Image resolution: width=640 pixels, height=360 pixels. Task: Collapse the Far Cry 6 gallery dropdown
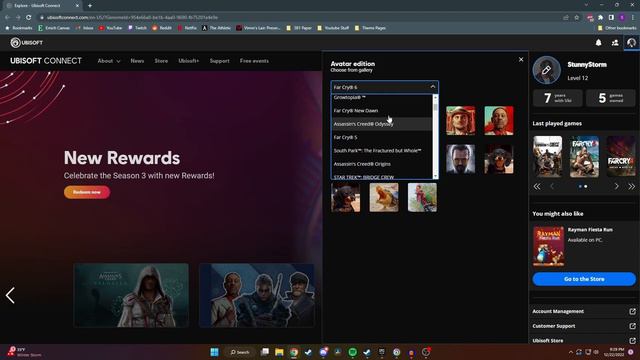click(433, 87)
